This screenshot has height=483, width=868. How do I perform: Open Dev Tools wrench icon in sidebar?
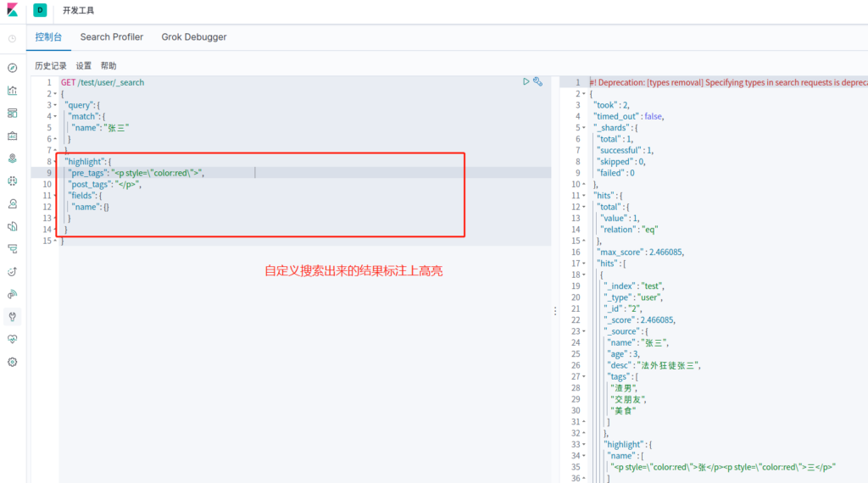pyautogui.click(x=12, y=316)
